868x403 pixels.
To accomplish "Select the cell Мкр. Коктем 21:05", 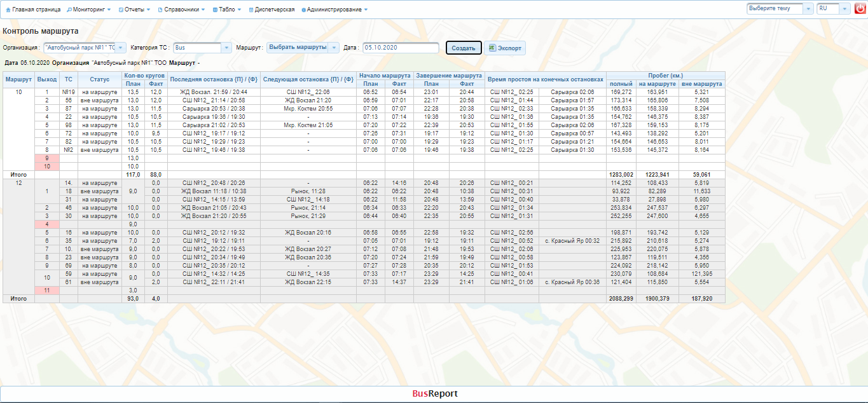I will 308,125.
